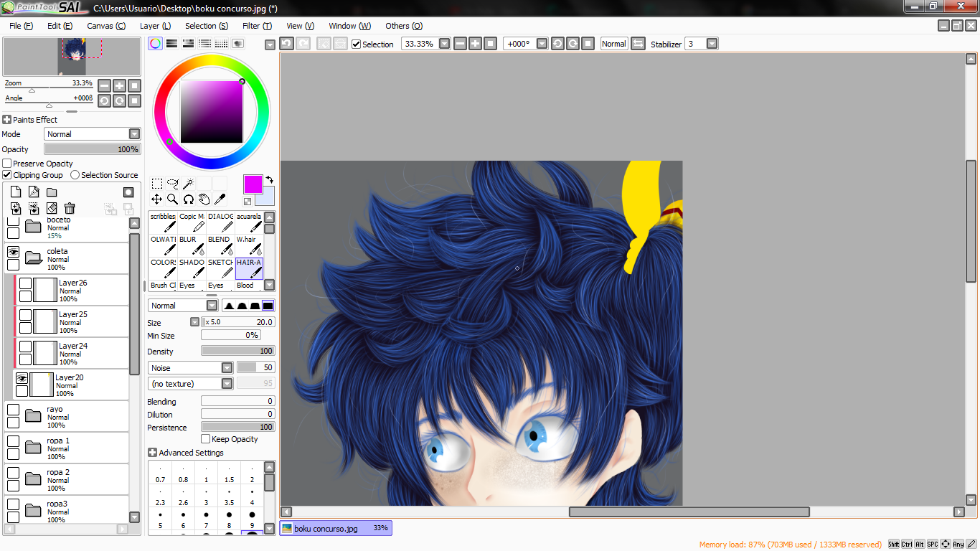The image size is (980, 551).
Task: Enable the Selection Source radio button
Action: tap(75, 175)
